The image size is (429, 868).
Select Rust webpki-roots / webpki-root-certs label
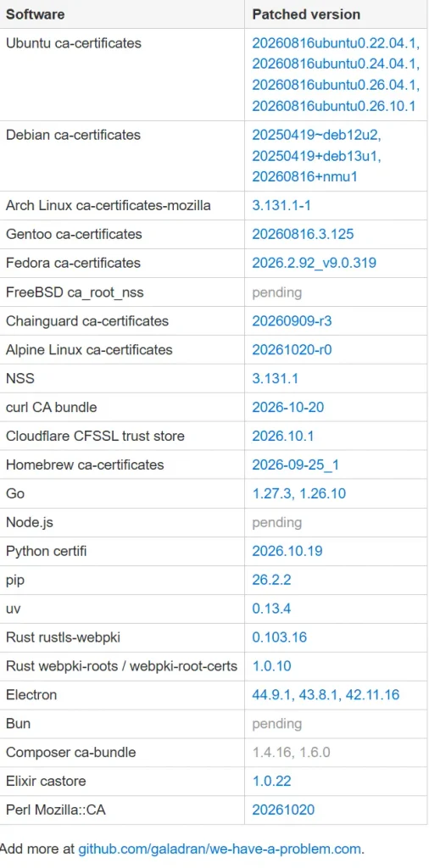tap(121, 666)
